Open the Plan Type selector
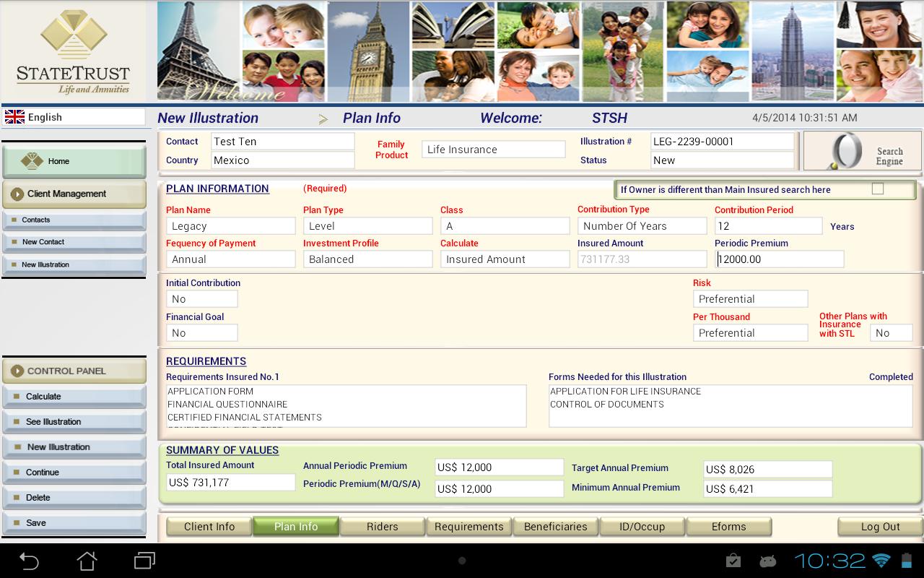Screen dimensions: 924x578 coord(368,225)
